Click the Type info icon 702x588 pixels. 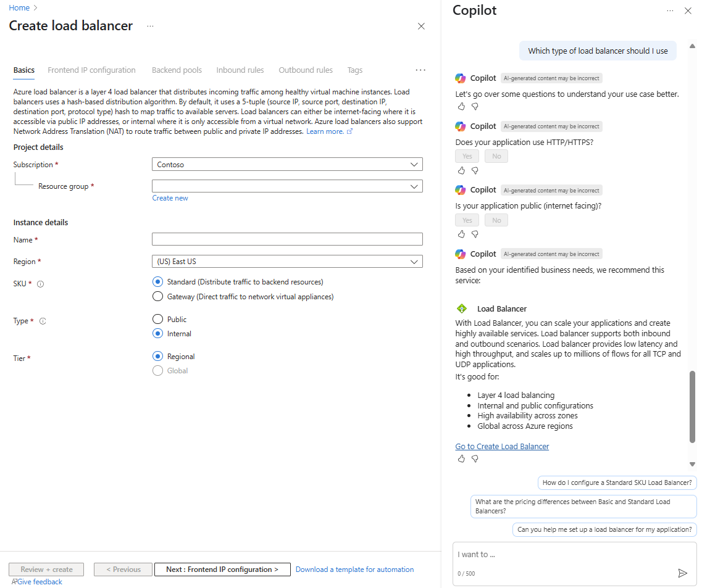[43, 321]
